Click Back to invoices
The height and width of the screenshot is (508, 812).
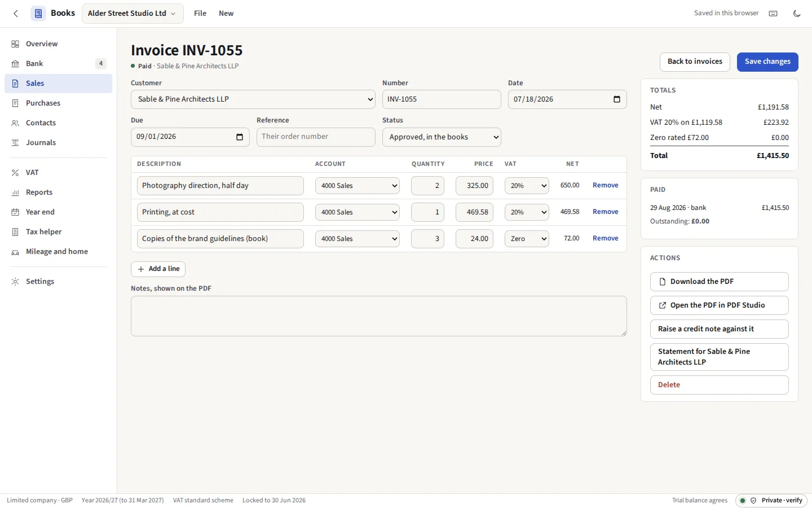click(x=695, y=62)
